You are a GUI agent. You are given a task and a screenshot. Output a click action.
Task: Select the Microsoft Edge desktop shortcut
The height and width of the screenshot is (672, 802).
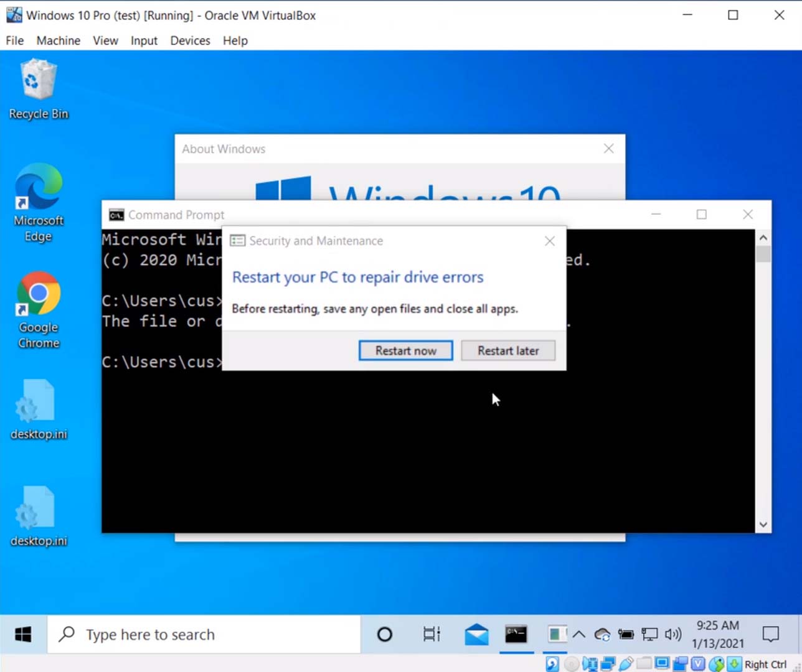pyautogui.click(x=39, y=203)
